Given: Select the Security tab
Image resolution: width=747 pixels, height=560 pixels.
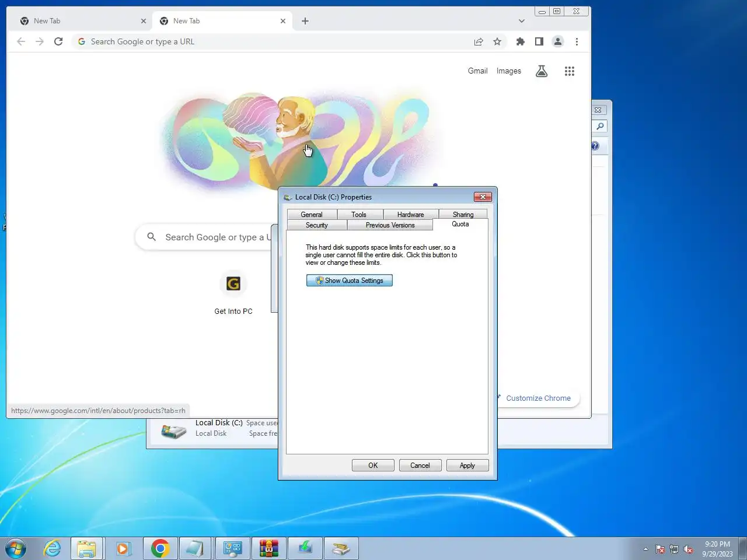Looking at the screenshot, I should [x=317, y=225].
